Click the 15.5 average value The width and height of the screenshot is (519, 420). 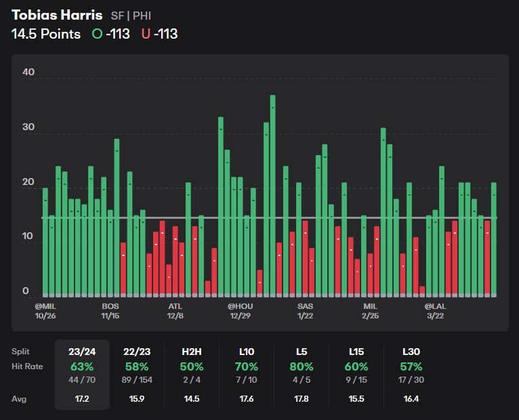356,399
